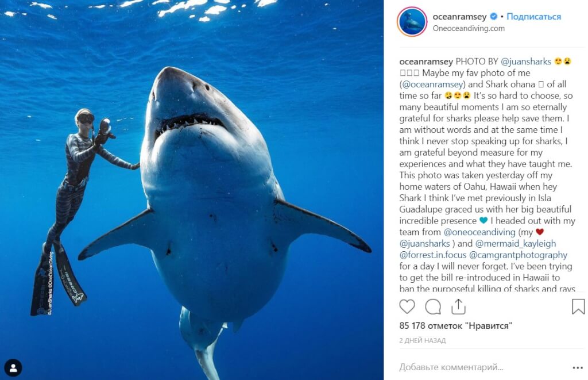View the 85 178 likes list
This screenshot has width=588, height=380.
(x=456, y=326)
